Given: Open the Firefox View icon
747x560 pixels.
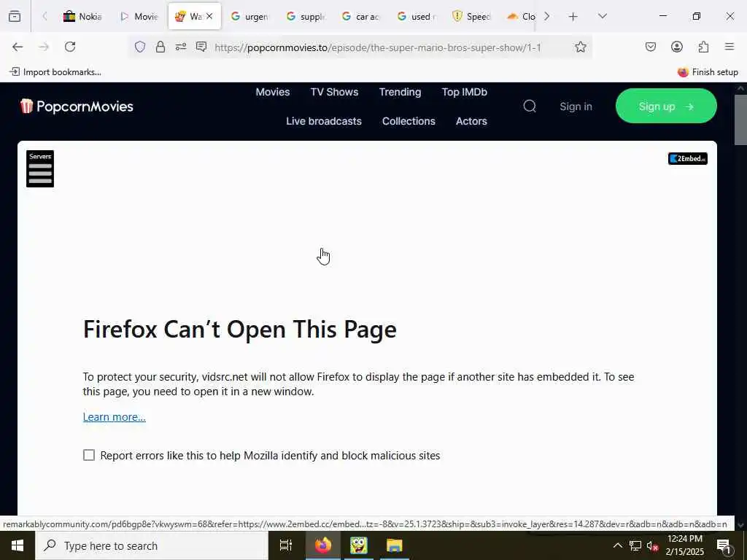Looking at the screenshot, I should click(15, 16).
